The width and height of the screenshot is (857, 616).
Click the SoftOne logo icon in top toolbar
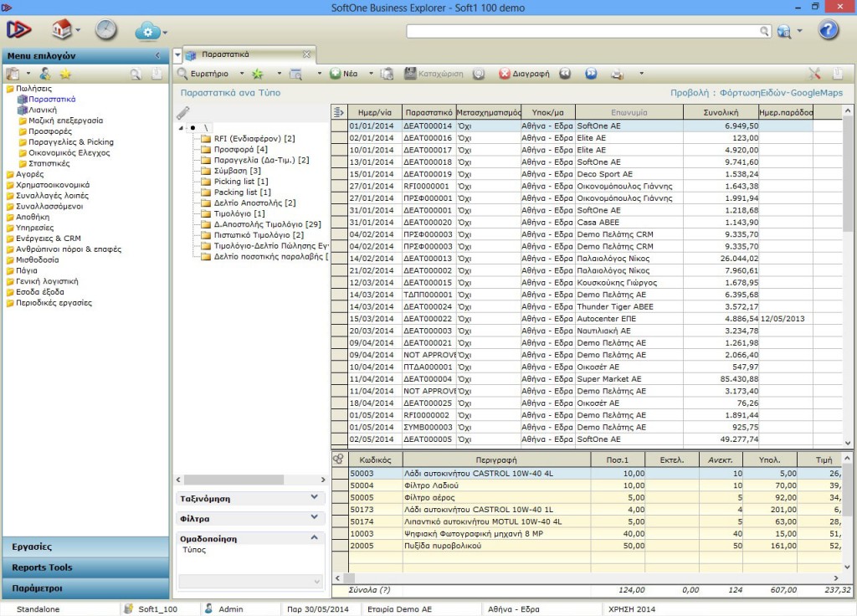[x=18, y=29]
